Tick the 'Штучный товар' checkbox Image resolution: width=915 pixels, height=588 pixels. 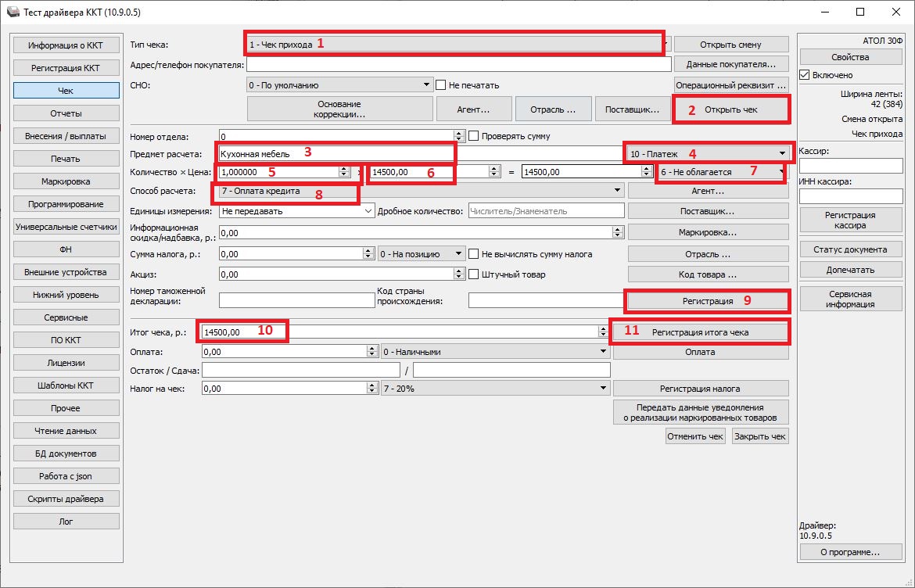(x=474, y=274)
